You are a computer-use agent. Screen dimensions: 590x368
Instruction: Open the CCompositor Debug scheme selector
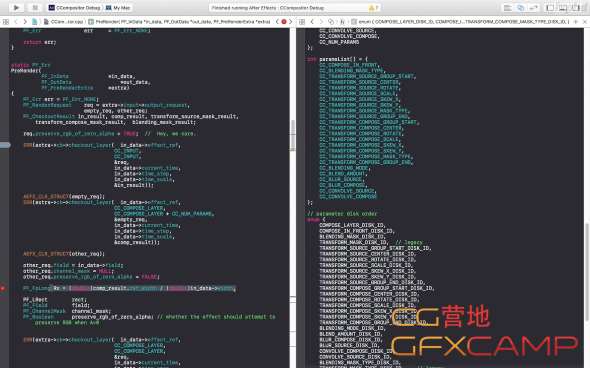pos(75,8)
